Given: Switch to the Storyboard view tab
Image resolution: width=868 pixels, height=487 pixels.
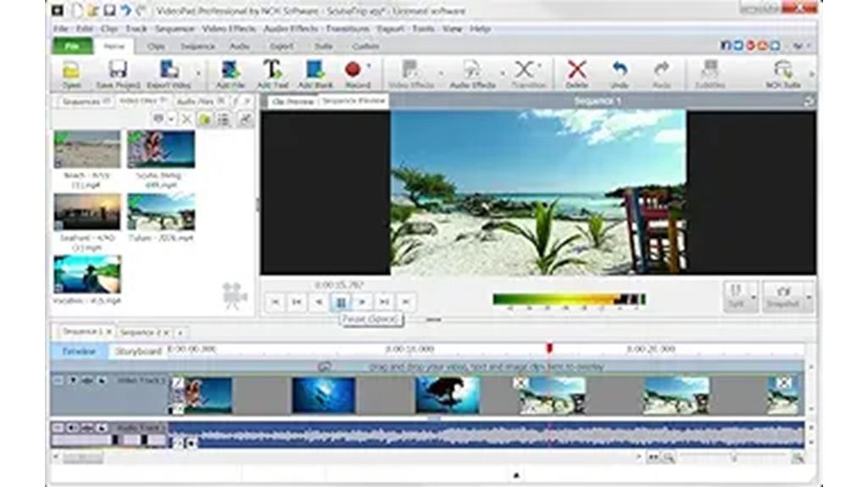Looking at the screenshot, I should coord(138,351).
